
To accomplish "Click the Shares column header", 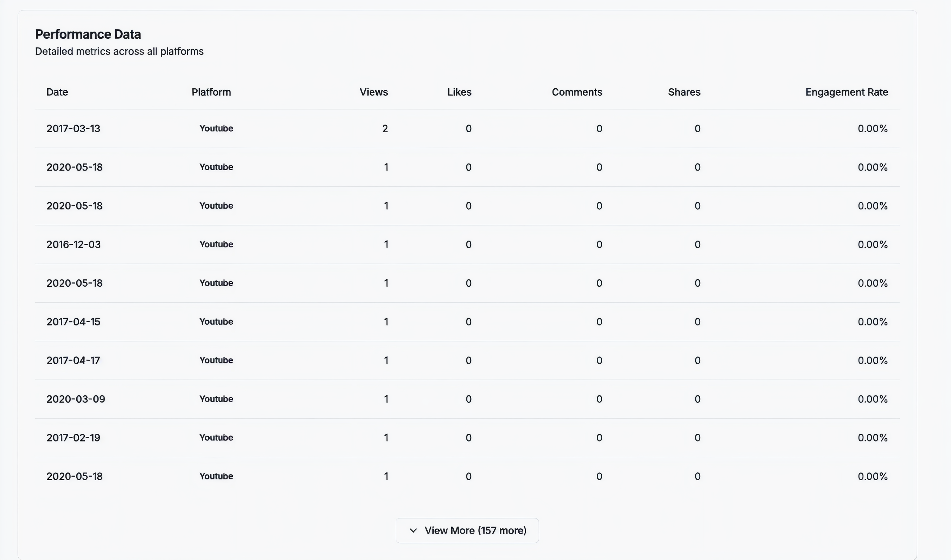I will 684,92.
